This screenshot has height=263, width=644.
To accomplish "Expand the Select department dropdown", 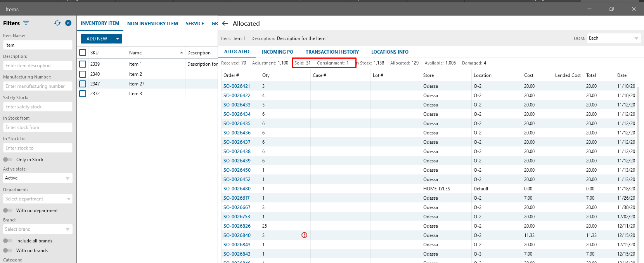I will coord(38,199).
